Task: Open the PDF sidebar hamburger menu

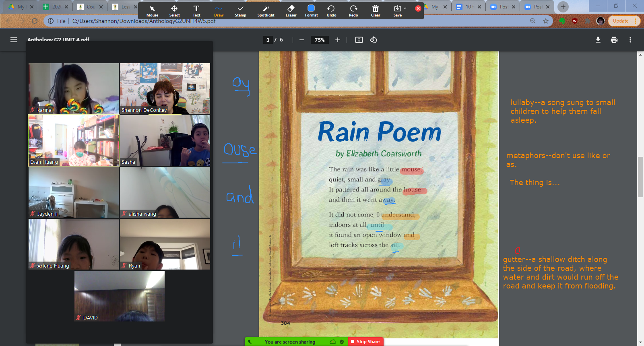Action: (x=14, y=40)
